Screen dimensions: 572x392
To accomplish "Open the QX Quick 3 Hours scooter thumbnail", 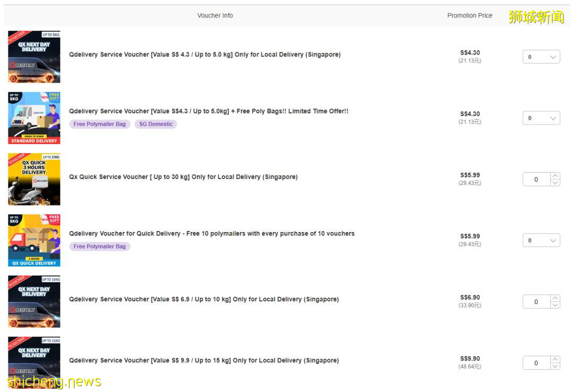I will click(x=34, y=179).
